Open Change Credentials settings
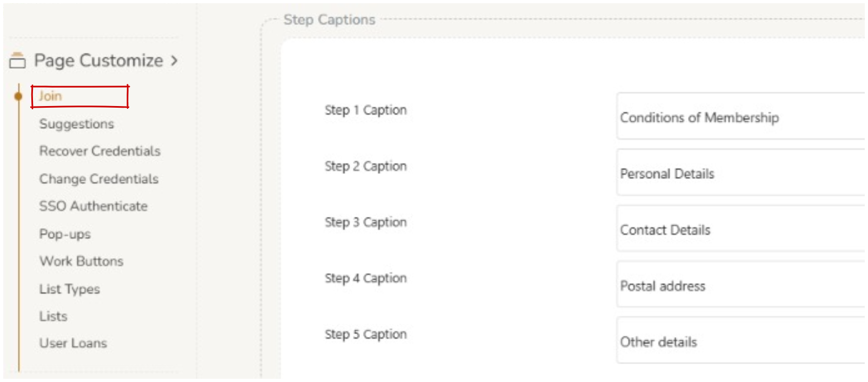 (x=98, y=179)
